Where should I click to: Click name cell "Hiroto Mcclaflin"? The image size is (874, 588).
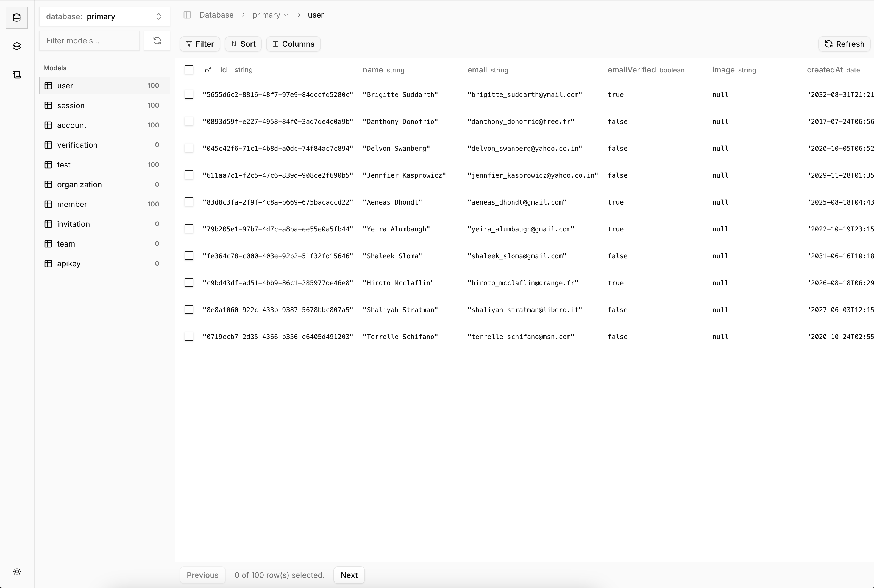tap(398, 283)
